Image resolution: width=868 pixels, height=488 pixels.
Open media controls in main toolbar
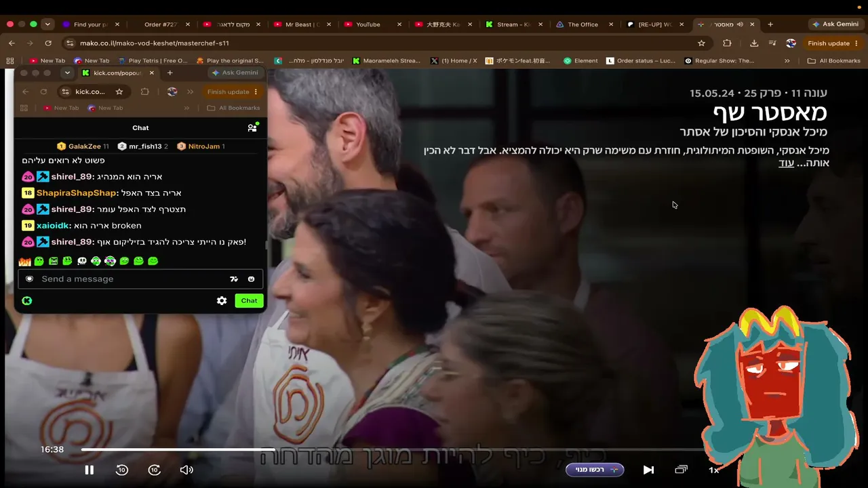(772, 43)
